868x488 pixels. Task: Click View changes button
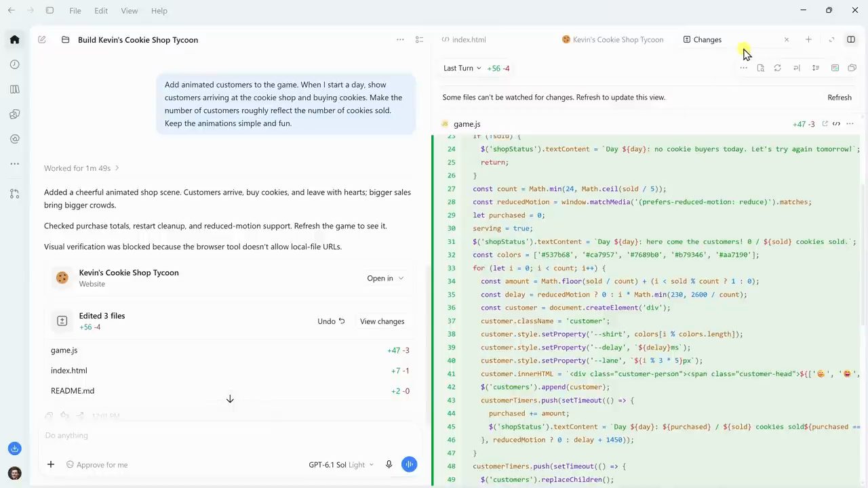(x=382, y=321)
